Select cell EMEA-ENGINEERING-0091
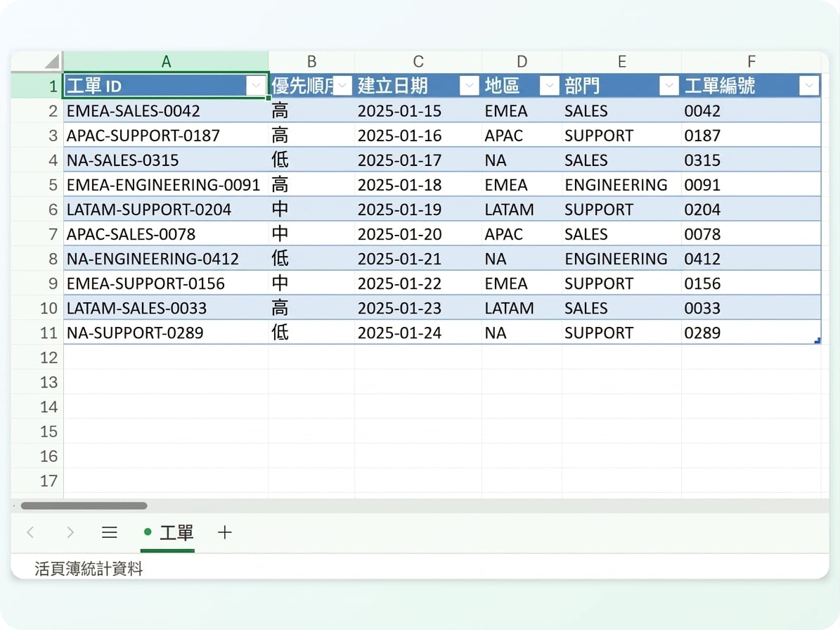 coord(166,184)
